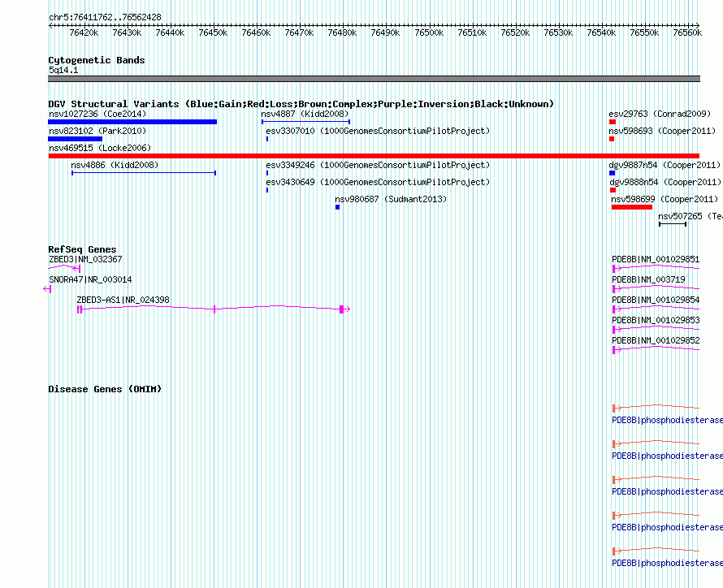Click the PDE8B NM_001029851 exon glyph
This screenshot has height=588, width=723.
click(x=614, y=269)
